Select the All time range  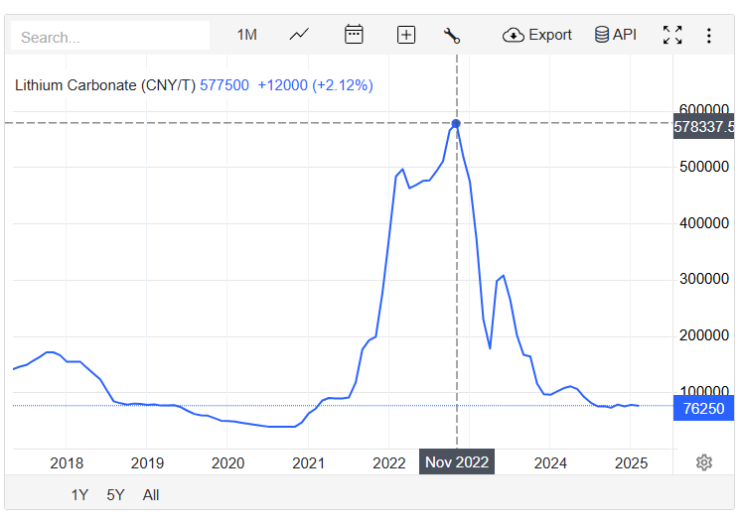click(x=151, y=495)
